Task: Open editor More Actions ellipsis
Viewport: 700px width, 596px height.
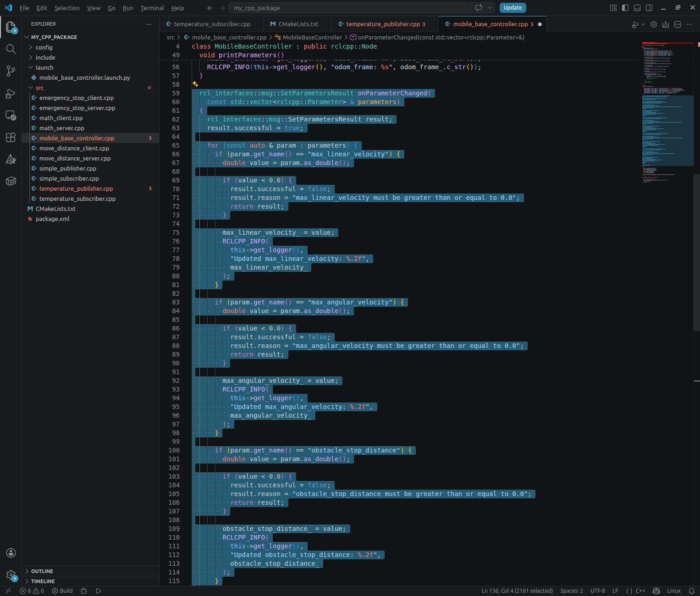Action: pos(689,24)
